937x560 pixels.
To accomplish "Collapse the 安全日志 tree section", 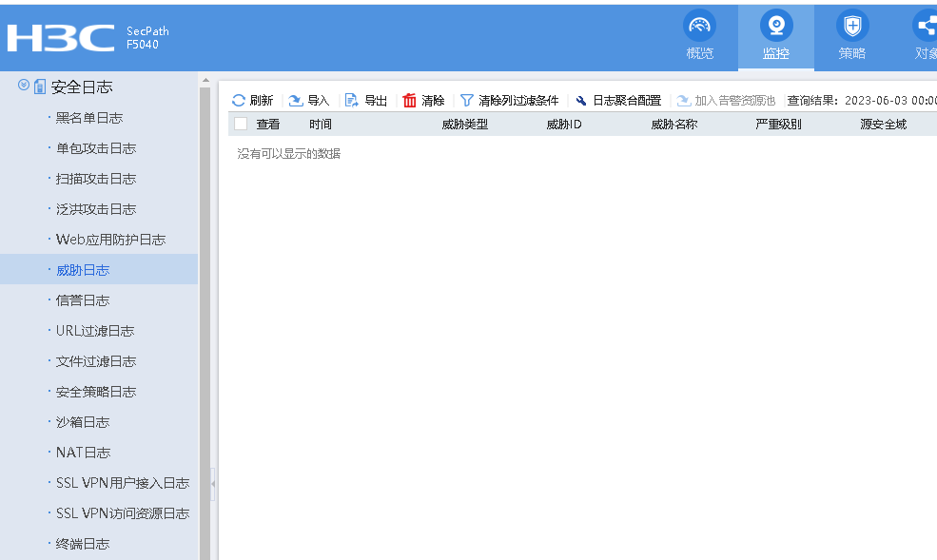I will 23,85.
